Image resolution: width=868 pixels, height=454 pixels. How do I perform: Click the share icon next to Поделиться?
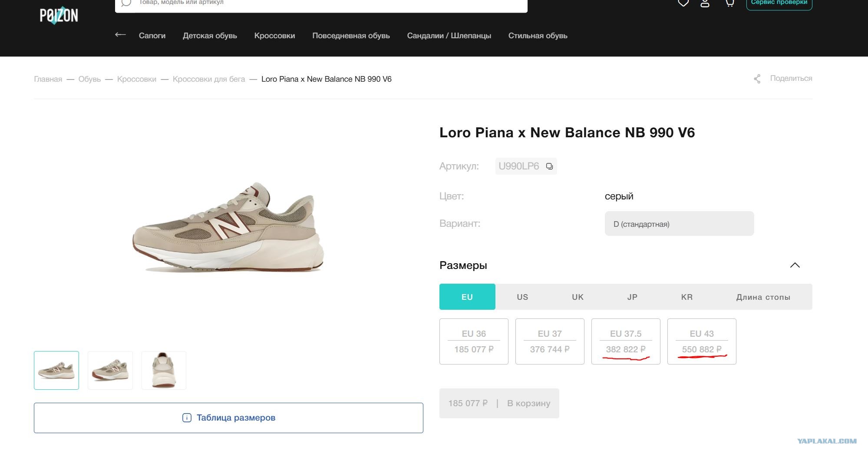757,79
